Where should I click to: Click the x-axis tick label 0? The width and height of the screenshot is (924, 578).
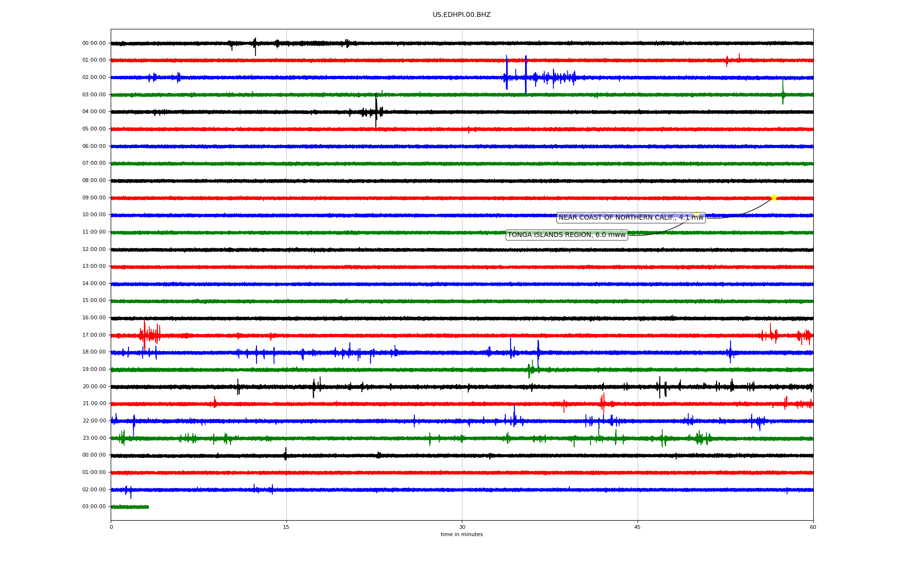point(111,527)
